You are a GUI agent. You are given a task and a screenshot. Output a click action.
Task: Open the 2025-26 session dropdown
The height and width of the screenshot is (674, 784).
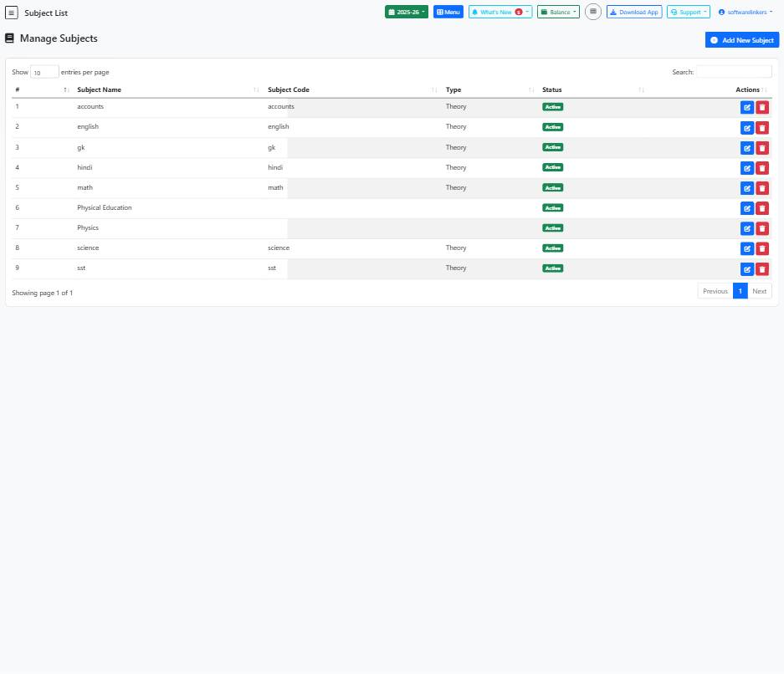407,12
